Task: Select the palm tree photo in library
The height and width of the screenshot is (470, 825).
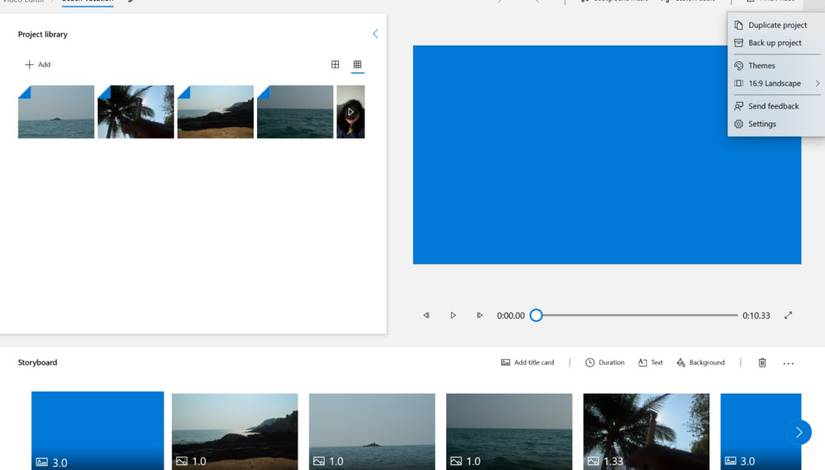Action: click(x=136, y=112)
